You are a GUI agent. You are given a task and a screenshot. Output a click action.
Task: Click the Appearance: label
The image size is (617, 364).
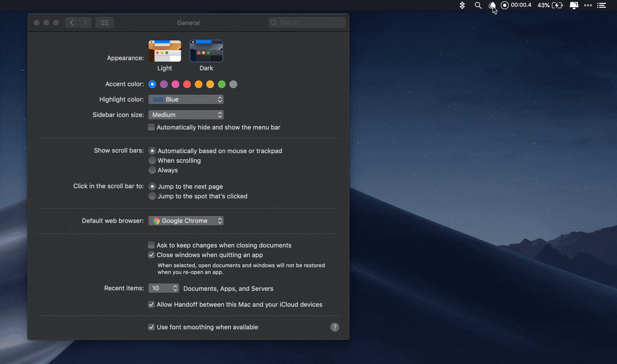[x=125, y=58]
